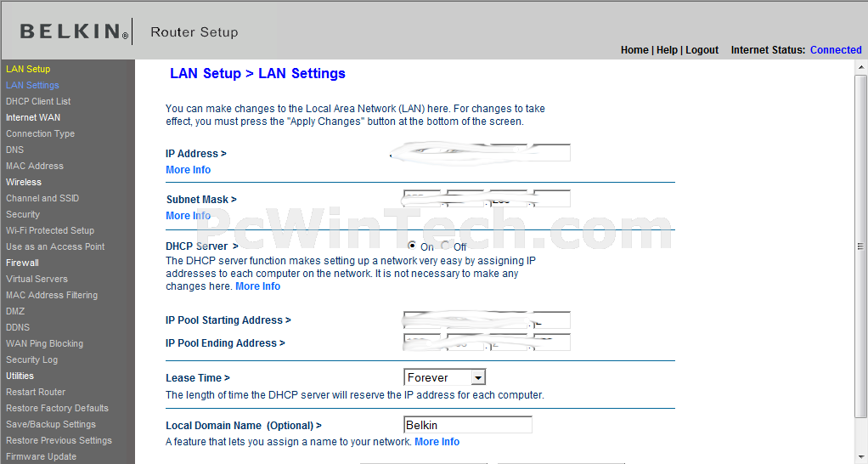Turn the DHCP Server Off
The height and width of the screenshot is (464, 868).
tap(445, 246)
